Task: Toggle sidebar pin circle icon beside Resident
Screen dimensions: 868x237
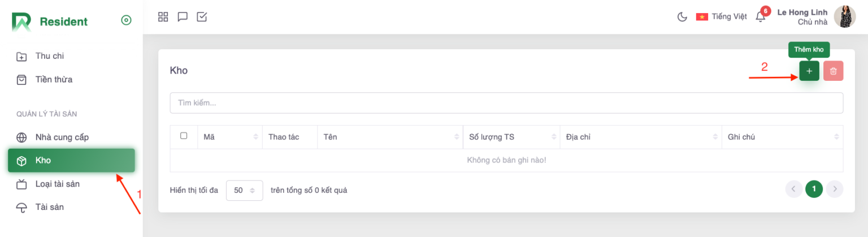Action: (126, 20)
